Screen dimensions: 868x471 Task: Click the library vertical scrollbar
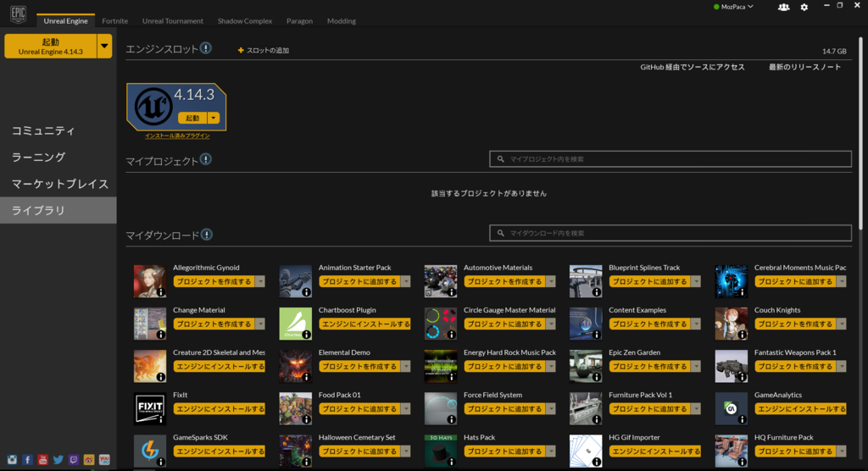coord(860,133)
